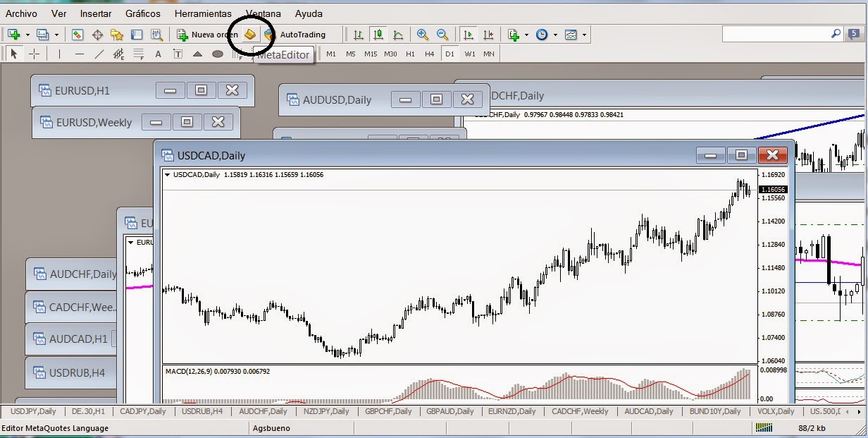Select the H4 timeframe button
868x438 pixels.
point(429,54)
